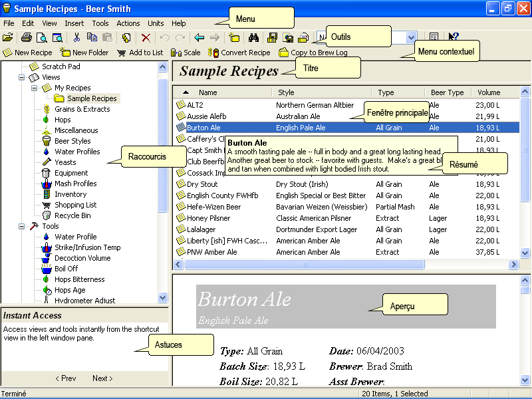The image size is (532, 399).
Task: Select Hops Bitterness in the Tools tree
Action: [80, 279]
